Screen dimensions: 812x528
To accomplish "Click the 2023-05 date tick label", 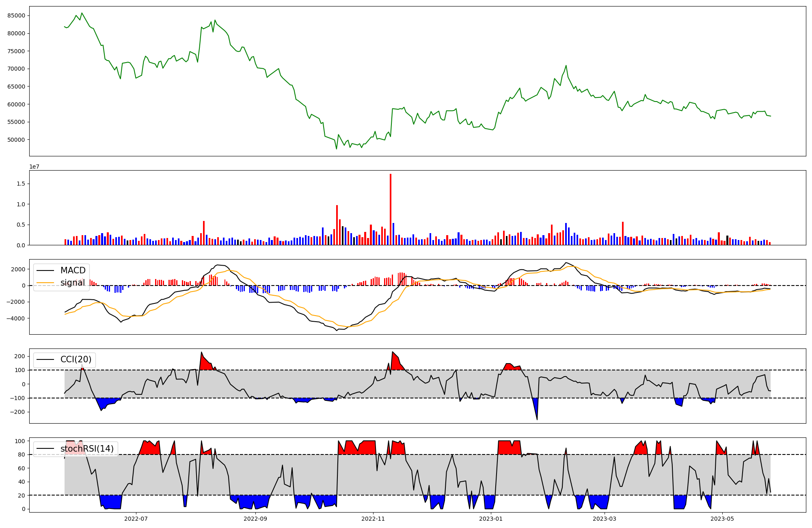I will click(723, 519).
